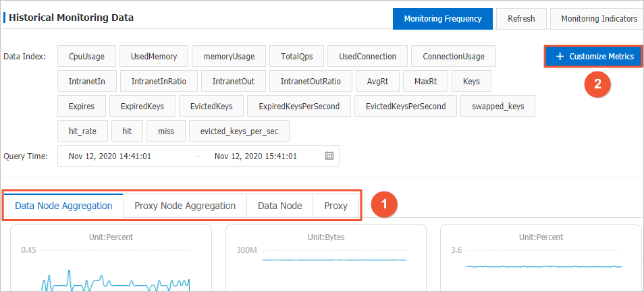
Task: Click the hit metric button
Action: point(127,132)
